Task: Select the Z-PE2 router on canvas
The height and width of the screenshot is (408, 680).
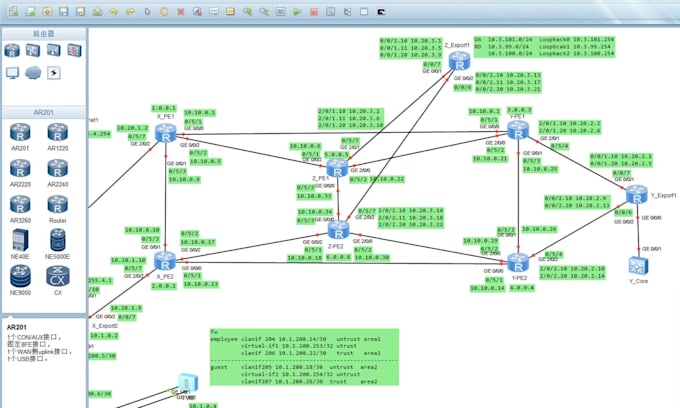Action: click(338, 229)
